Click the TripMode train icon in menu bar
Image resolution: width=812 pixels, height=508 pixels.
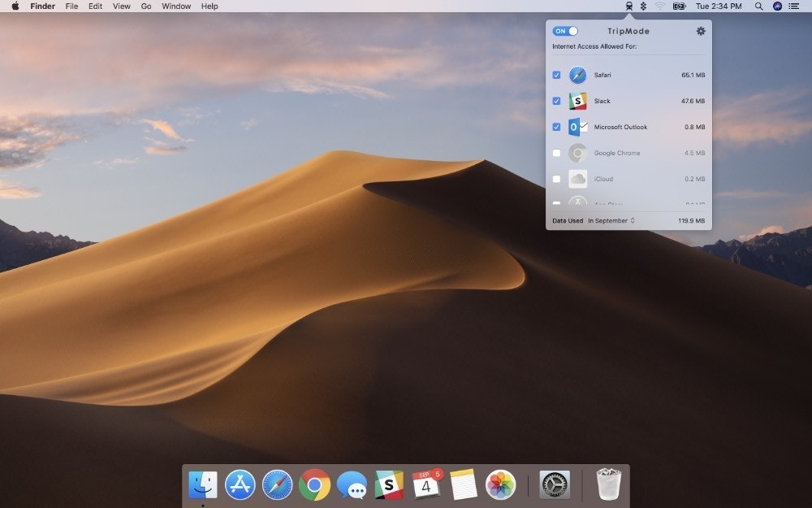coord(628,6)
